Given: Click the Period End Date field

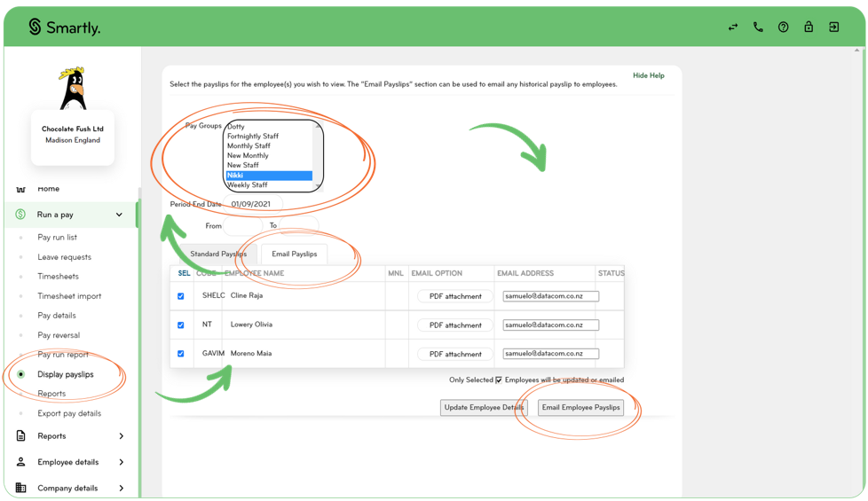Looking at the screenshot, I should pos(252,204).
